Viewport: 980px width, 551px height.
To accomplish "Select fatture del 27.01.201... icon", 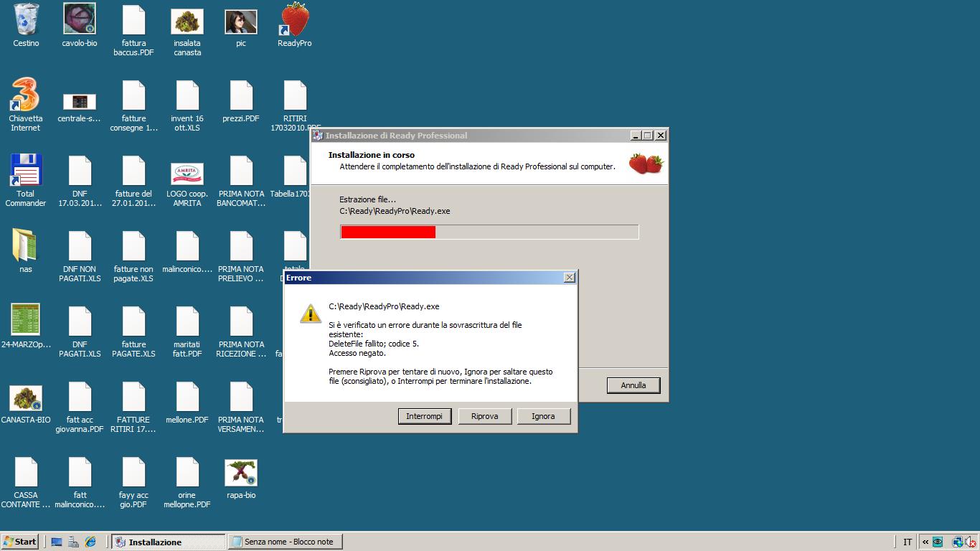I will pos(133,170).
